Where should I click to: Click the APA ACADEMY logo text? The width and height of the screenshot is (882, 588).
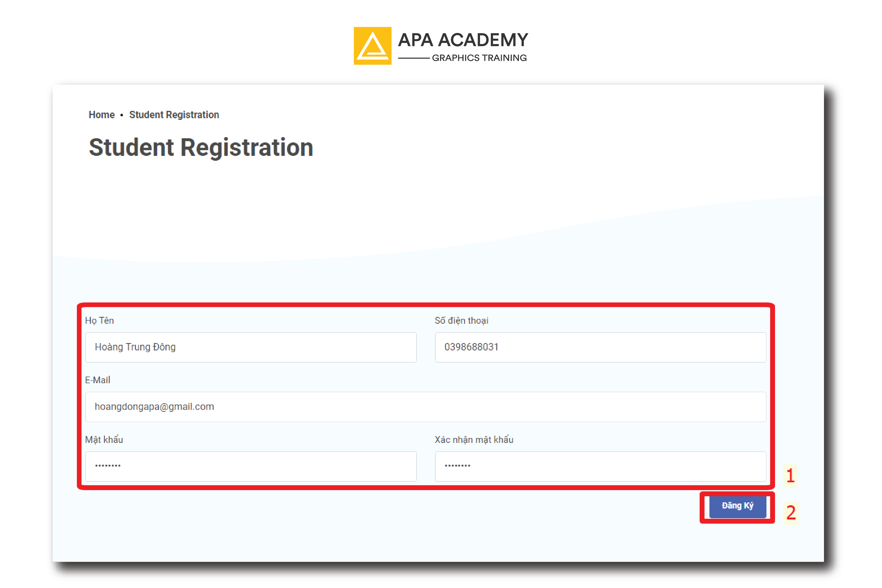pos(463,40)
